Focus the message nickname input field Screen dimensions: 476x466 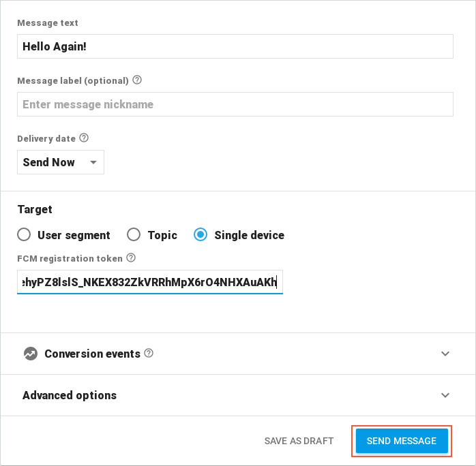(x=235, y=104)
